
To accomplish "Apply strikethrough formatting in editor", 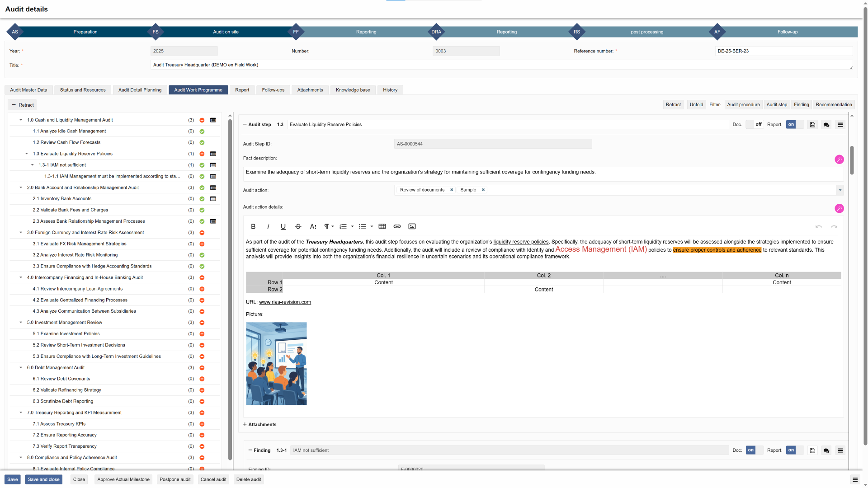I will [298, 226].
